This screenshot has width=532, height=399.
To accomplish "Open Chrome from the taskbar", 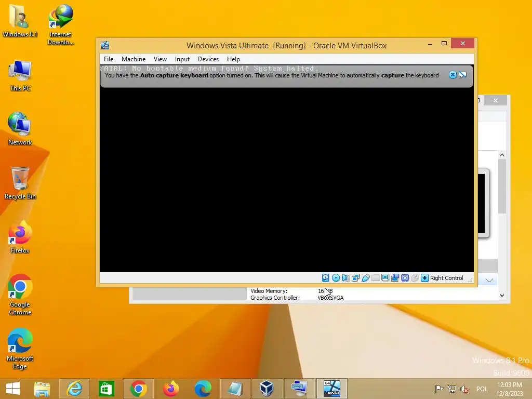I will (138, 389).
